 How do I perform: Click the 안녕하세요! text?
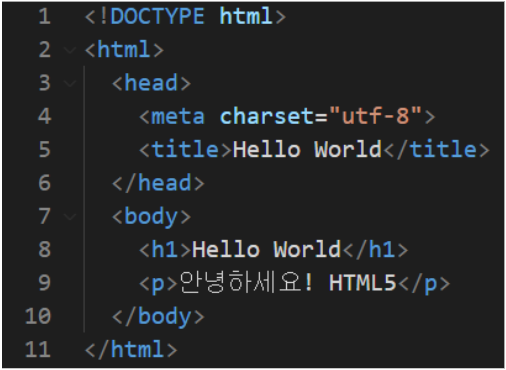pyautogui.click(x=247, y=282)
